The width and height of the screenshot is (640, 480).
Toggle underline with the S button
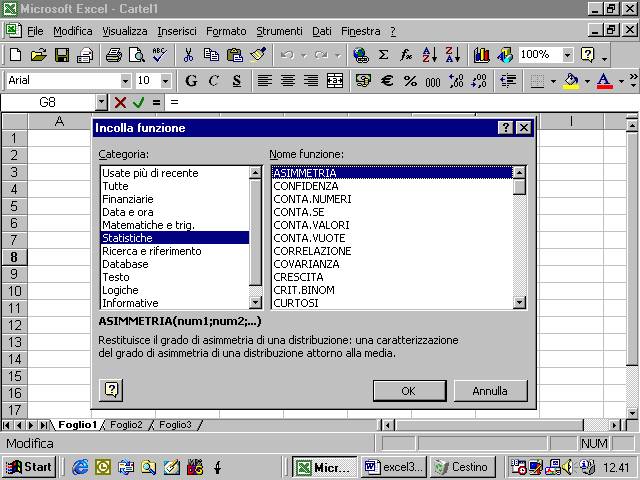pyautogui.click(x=237, y=80)
